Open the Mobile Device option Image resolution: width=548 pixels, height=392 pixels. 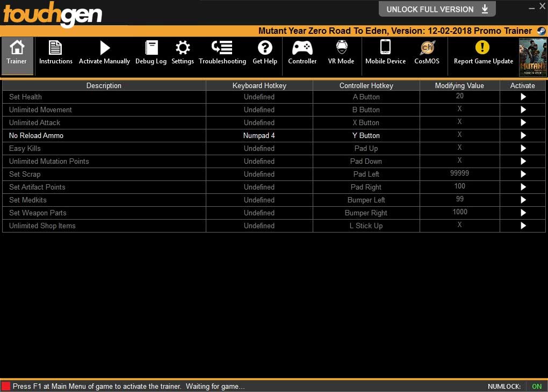tap(385, 48)
